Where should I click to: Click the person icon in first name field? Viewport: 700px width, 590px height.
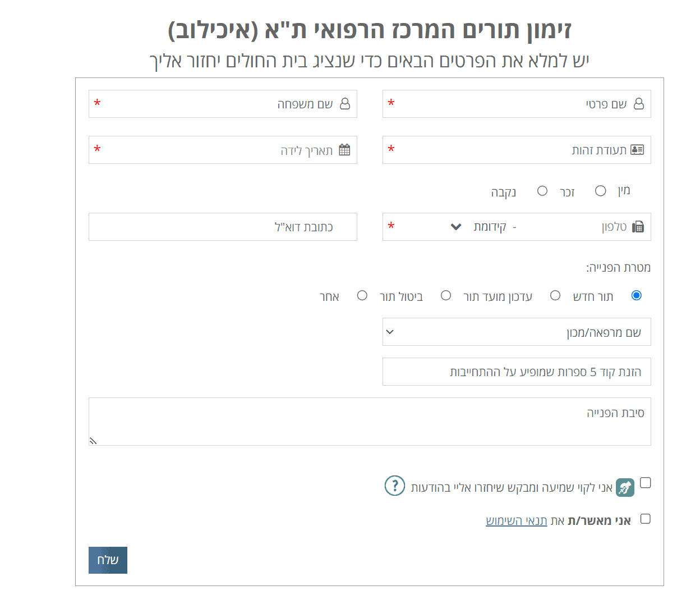638,104
